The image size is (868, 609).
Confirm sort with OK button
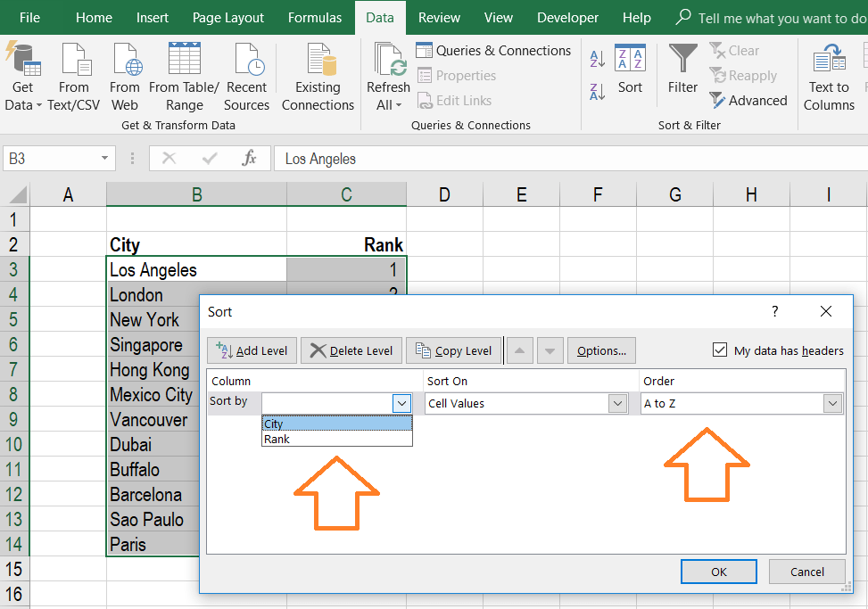coord(718,572)
